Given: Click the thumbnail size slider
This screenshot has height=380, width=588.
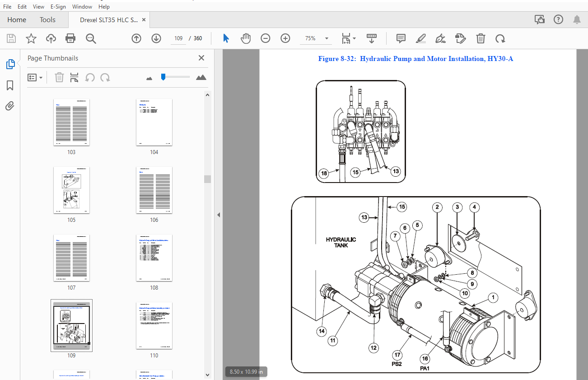Looking at the screenshot, I should pos(175,77).
